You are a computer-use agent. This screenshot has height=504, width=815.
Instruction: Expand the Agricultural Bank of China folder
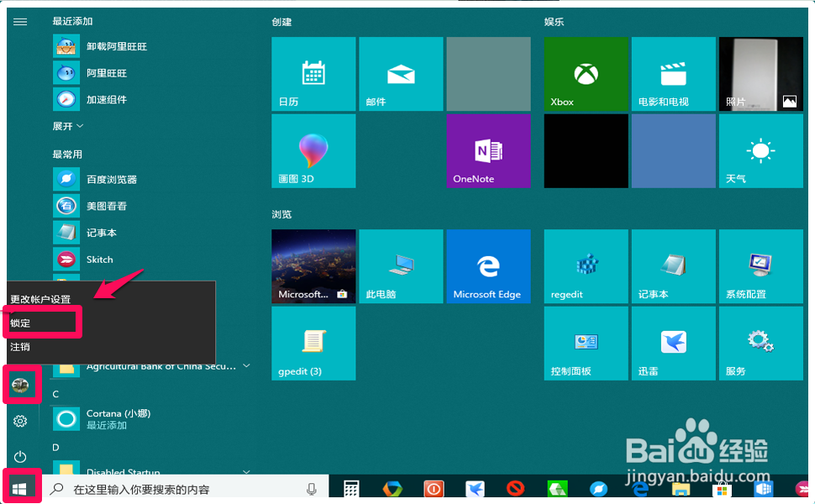click(152, 368)
